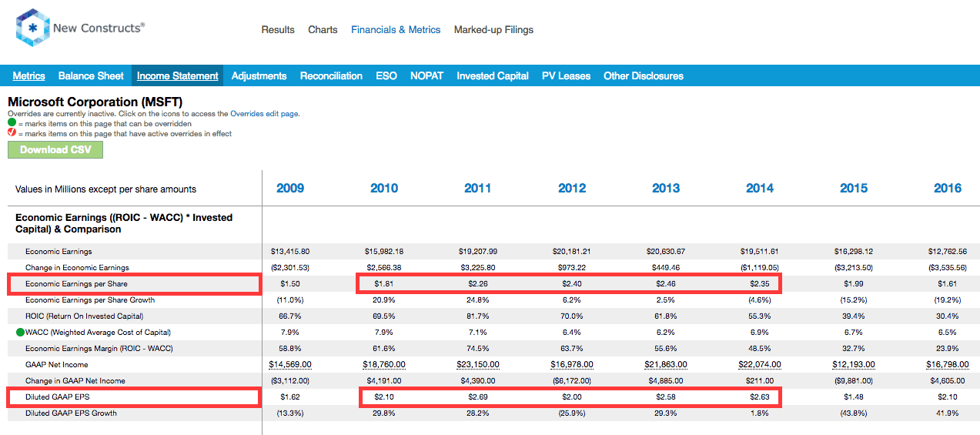Click the 2011 Diluted GAAP EPS $2.69

pos(478,397)
